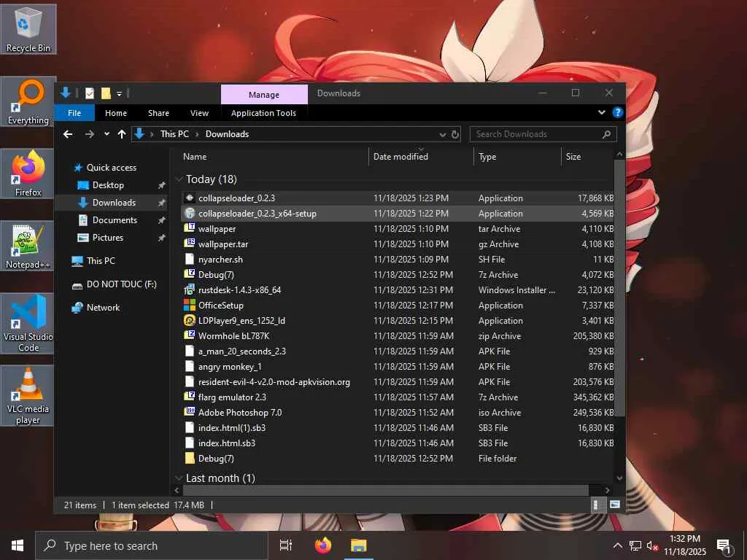This screenshot has width=747, height=560.
Task: Open the Recycle Bin desktop icon
Action: (28, 29)
